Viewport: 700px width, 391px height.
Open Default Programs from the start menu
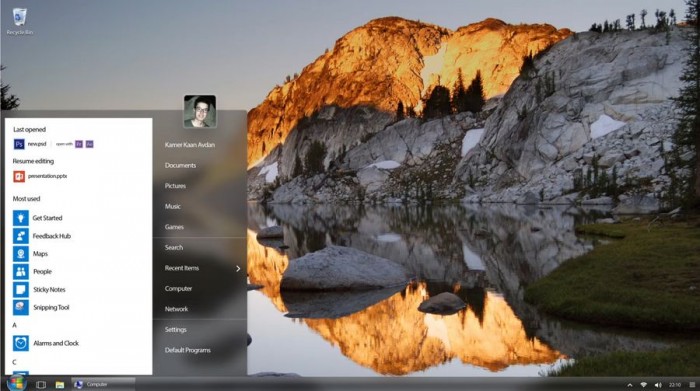point(188,350)
